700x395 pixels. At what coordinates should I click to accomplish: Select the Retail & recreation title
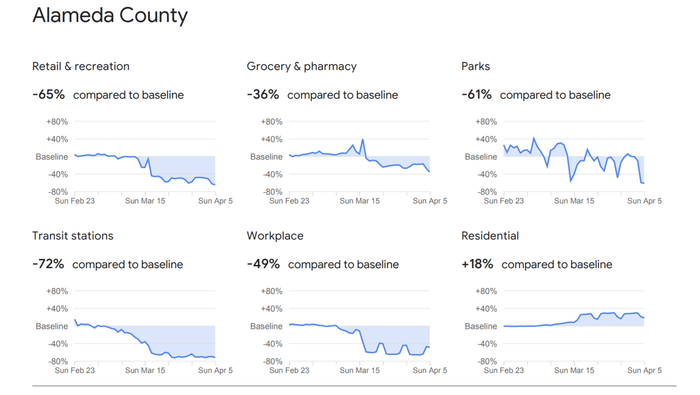coord(81,67)
